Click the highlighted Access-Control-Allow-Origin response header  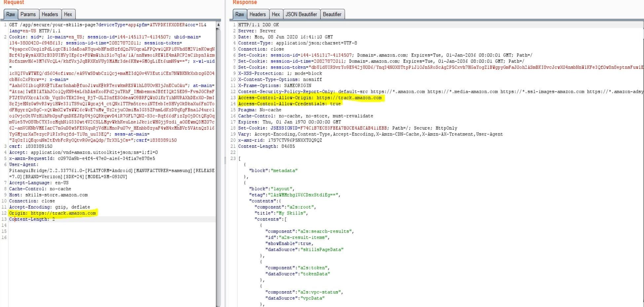[x=310, y=98]
